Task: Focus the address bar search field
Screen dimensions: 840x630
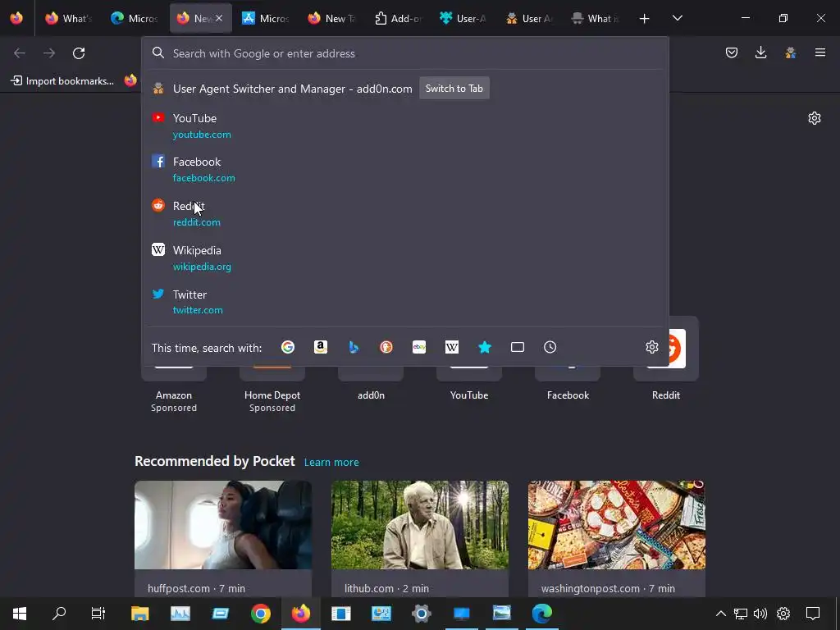Action: 405,53
